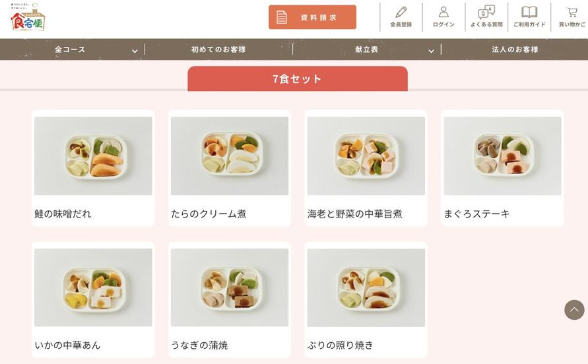Open the まぐろステーキ meal image
The height and width of the screenshot is (364, 588).
502,156
